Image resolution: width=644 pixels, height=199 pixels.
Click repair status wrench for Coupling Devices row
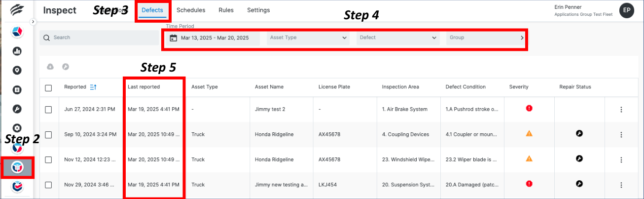point(579,133)
